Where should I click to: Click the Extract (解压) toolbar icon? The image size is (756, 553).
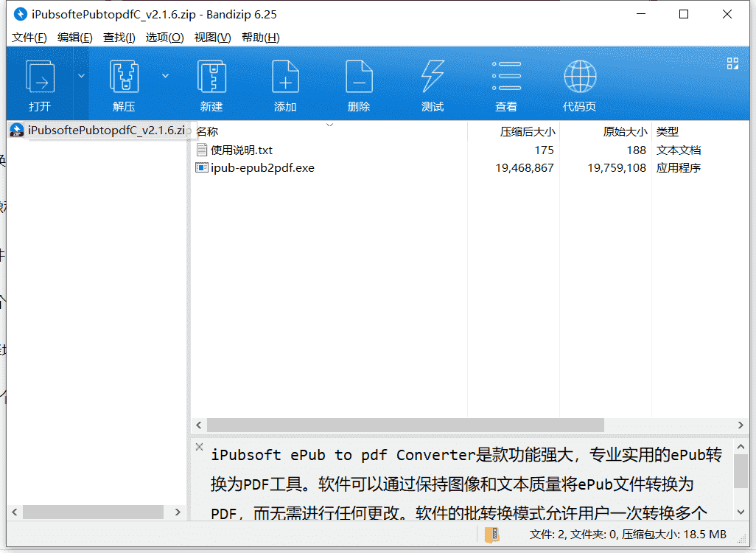pos(124,77)
